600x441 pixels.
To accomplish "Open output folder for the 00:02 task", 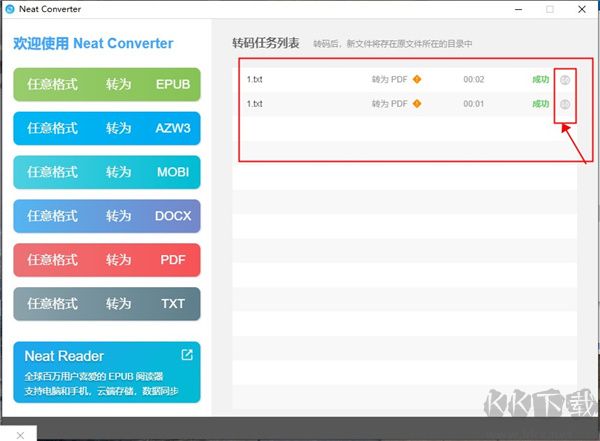I will tap(565, 80).
